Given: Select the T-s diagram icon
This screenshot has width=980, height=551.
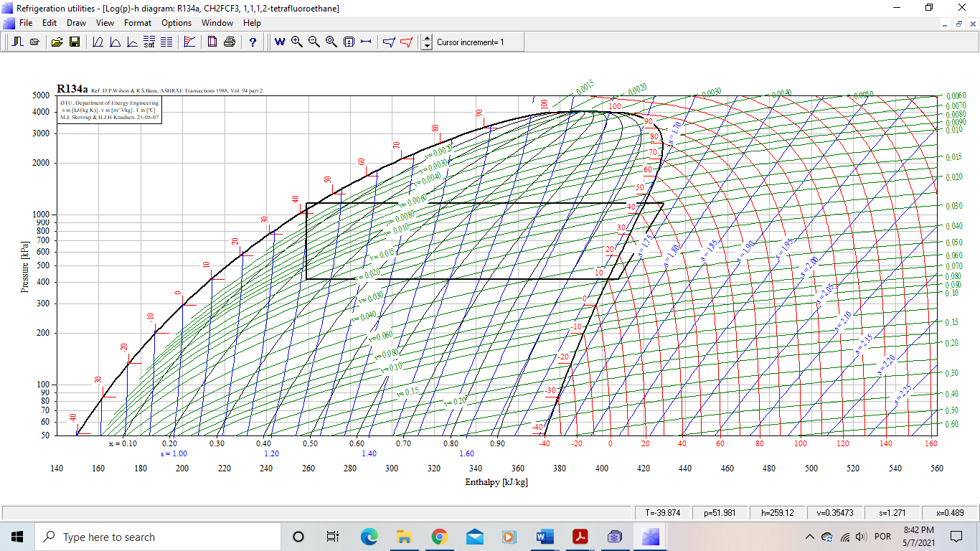Looking at the screenshot, I should click(x=115, y=42).
